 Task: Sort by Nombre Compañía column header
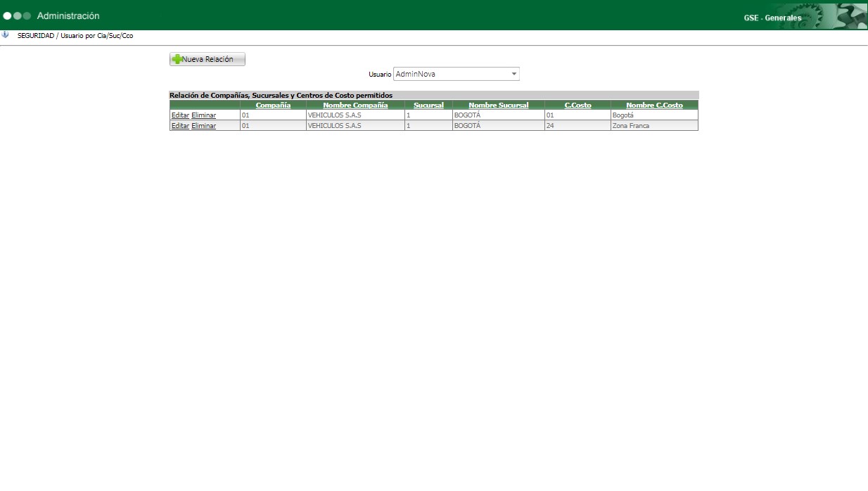click(355, 105)
